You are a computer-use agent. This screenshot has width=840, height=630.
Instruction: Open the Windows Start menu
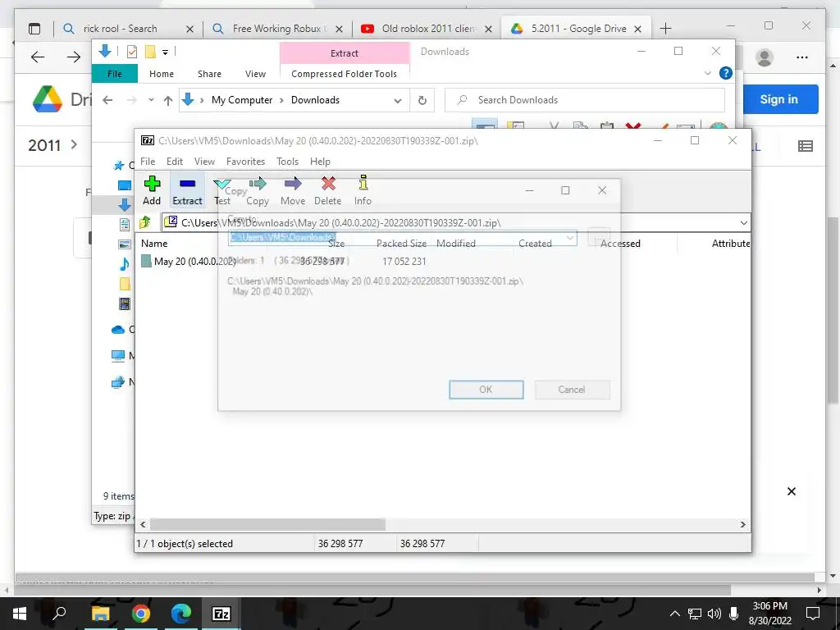tap(20, 614)
